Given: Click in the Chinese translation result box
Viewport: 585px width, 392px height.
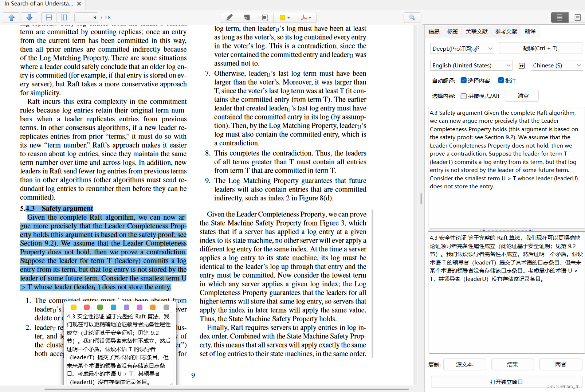Looking at the screenshot, I should coord(506,293).
